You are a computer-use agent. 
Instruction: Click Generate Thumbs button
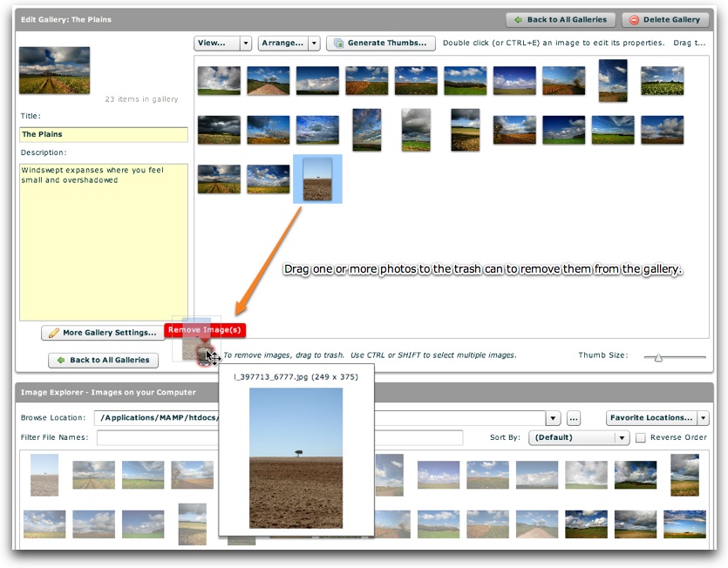(381, 43)
